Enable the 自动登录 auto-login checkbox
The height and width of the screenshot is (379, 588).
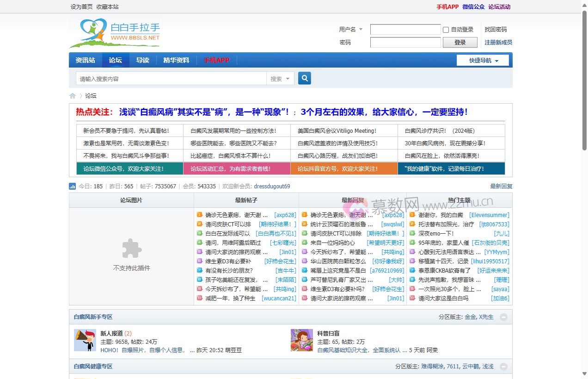point(446,30)
